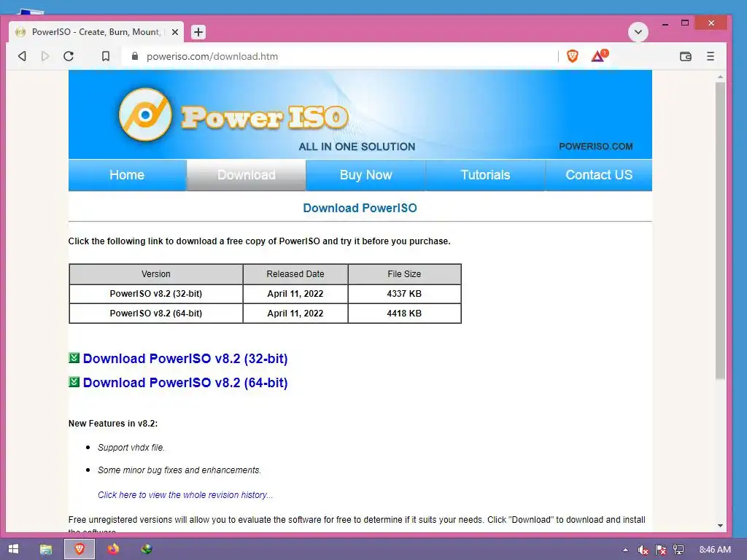
Task: Click the taskbar clock showing 8:46 AM
Action: click(715, 550)
